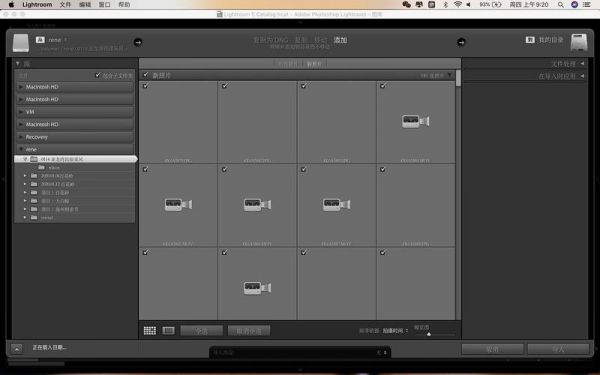Viewport: 600px width, 375px height.
Task: Open volume control in menu bar
Action: (x=469, y=5)
